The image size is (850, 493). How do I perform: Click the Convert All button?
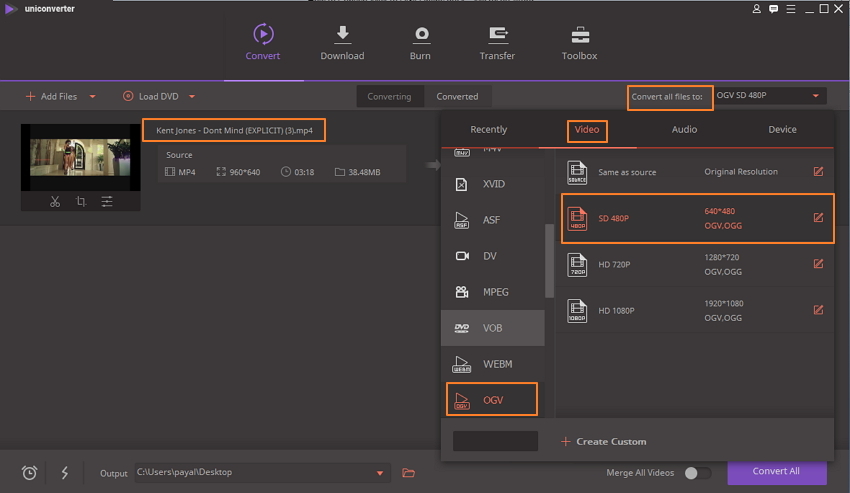click(776, 471)
